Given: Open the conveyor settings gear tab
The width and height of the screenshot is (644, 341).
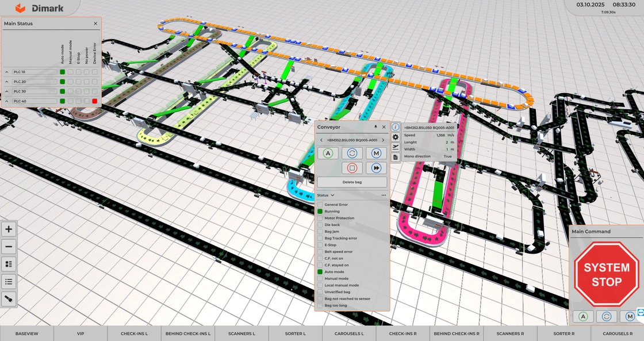Looking at the screenshot, I should [396, 137].
